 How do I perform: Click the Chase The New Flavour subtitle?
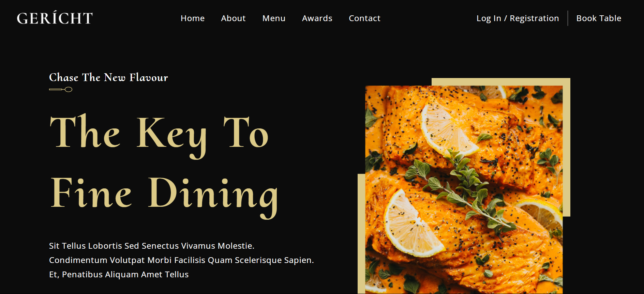tap(108, 77)
